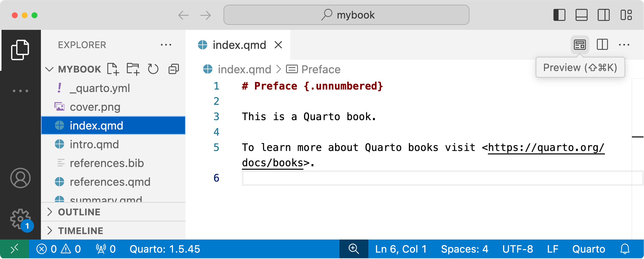Click the remote connection indicator
Screen dimensions: 644x259
click(x=14, y=249)
